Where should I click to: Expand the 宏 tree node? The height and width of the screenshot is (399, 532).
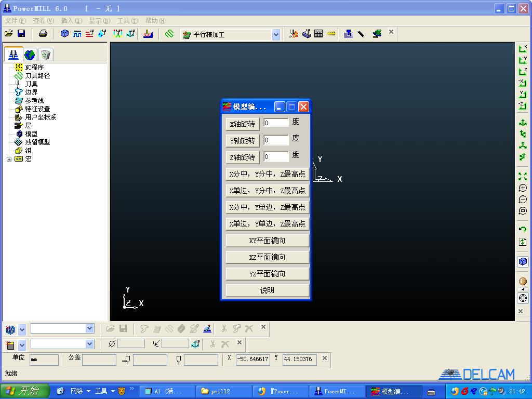pos(9,159)
